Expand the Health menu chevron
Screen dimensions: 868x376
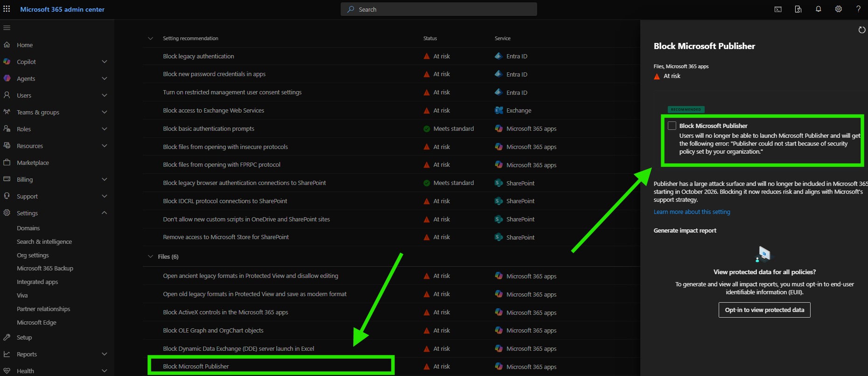tap(105, 371)
